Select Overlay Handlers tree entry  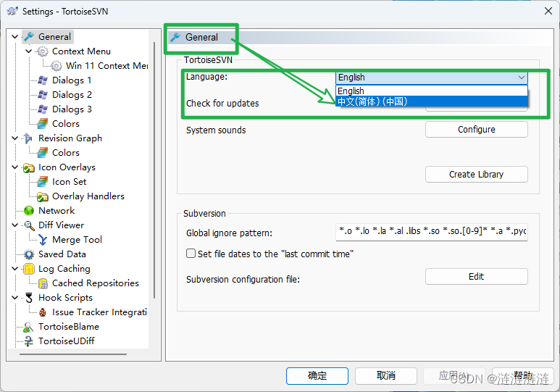[88, 196]
